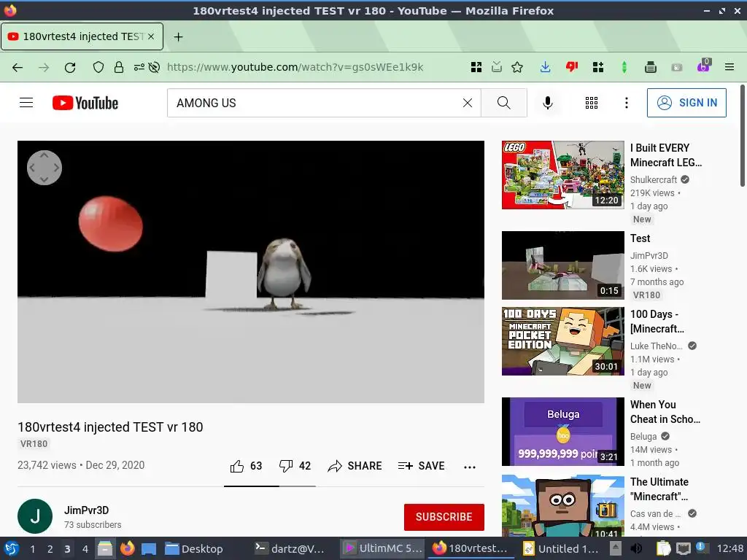Use the VR pan navigation control
The width and height of the screenshot is (747, 560).
(x=44, y=168)
